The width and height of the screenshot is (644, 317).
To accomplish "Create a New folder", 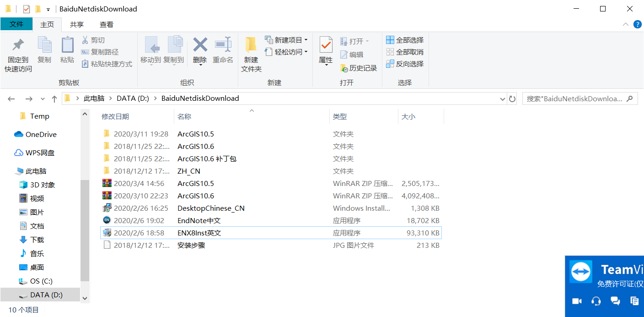I will pos(251,55).
